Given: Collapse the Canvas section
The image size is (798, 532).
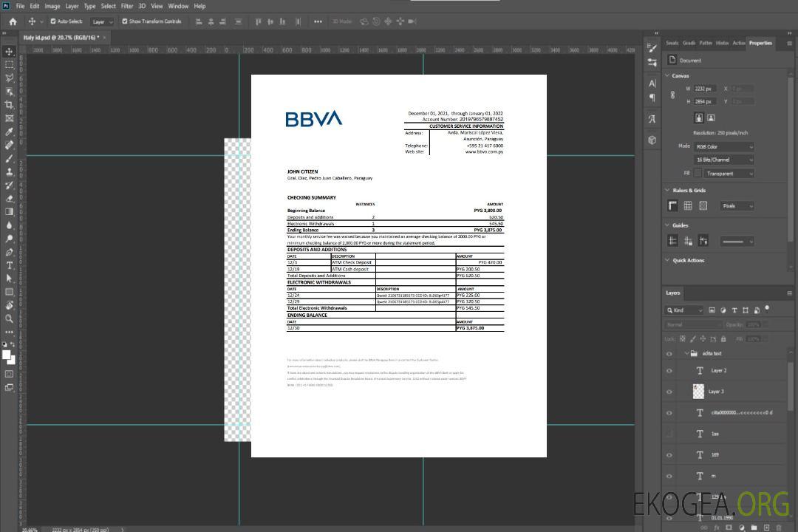Looking at the screenshot, I should [x=668, y=75].
